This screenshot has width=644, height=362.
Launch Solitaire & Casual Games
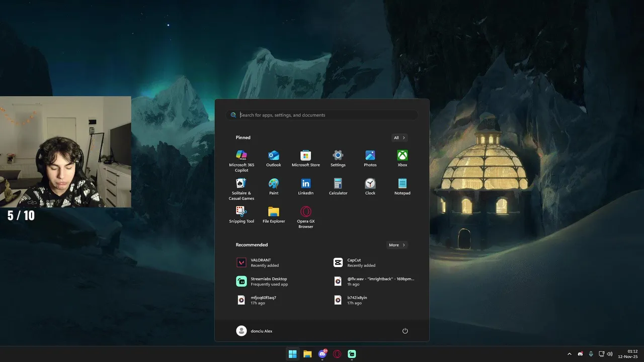pyautogui.click(x=242, y=189)
